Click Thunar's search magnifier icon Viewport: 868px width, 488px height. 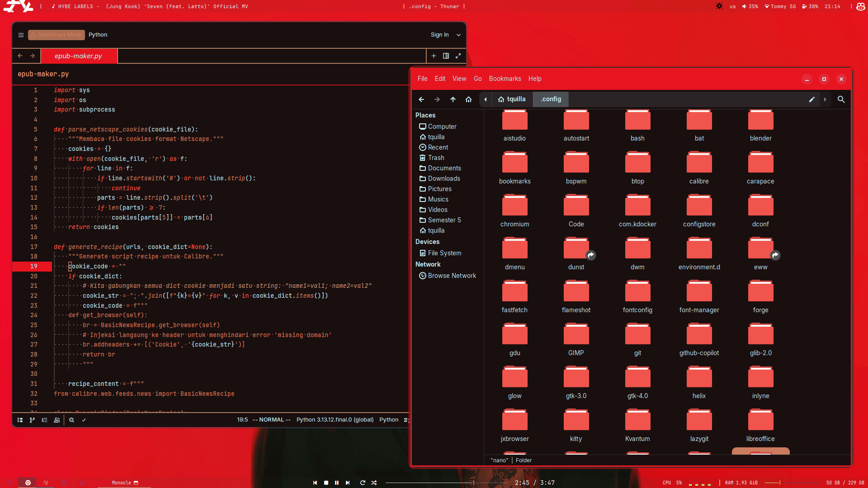pyautogui.click(x=841, y=99)
